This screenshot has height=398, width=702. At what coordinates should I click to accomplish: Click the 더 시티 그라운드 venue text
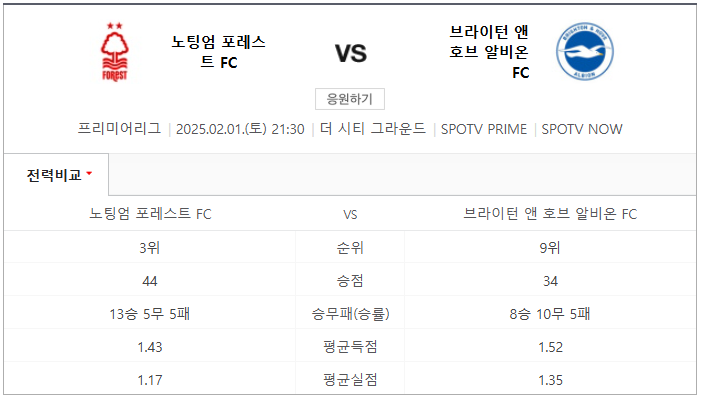coord(372,129)
